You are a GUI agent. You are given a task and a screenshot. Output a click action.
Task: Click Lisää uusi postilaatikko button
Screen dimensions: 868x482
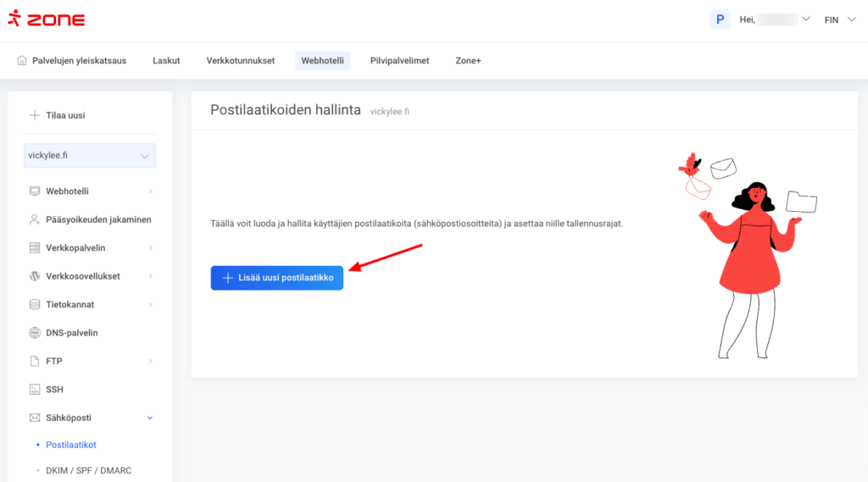[x=277, y=278]
